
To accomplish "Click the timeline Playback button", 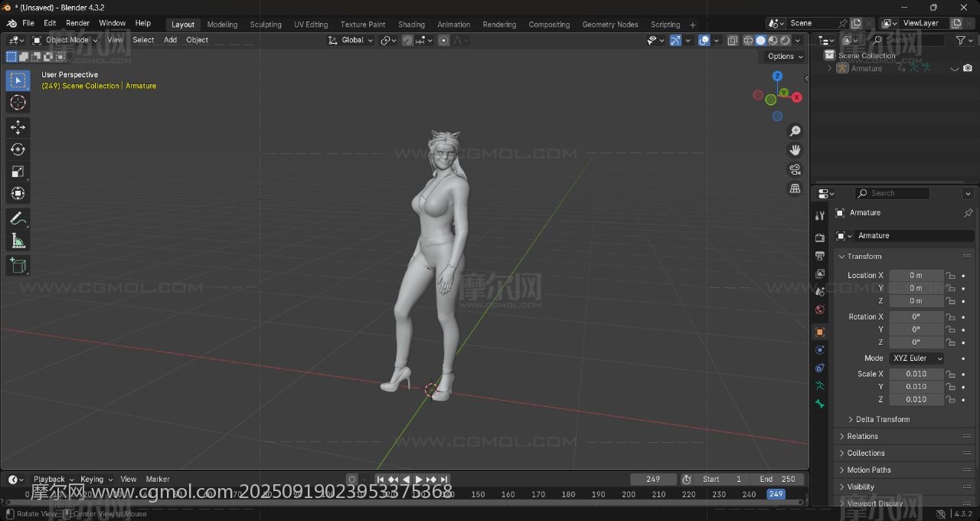I will click(52, 480).
